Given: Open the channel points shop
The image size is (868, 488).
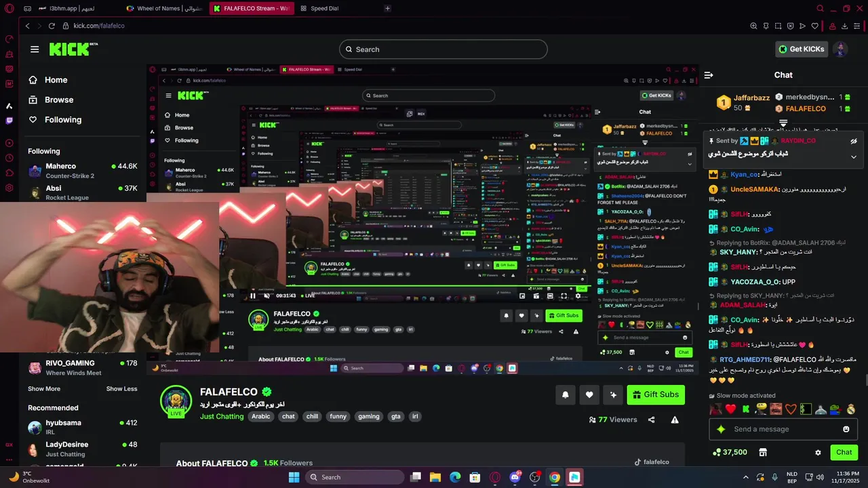Looking at the screenshot, I should (x=762, y=452).
